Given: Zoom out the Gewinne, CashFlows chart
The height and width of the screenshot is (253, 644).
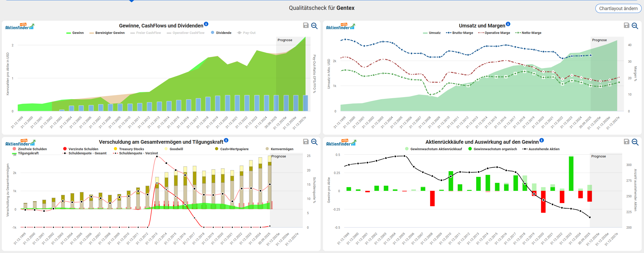Looking at the screenshot, I should [x=314, y=26].
